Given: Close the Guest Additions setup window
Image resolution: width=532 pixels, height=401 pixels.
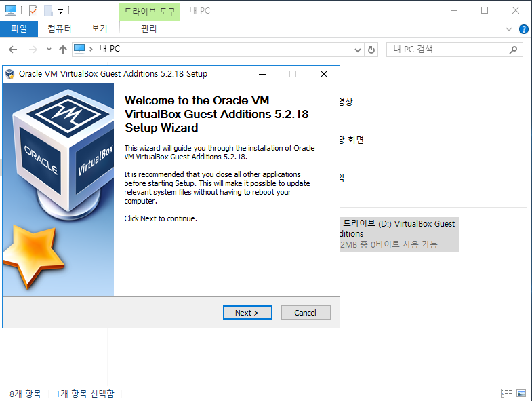Looking at the screenshot, I should coord(324,74).
